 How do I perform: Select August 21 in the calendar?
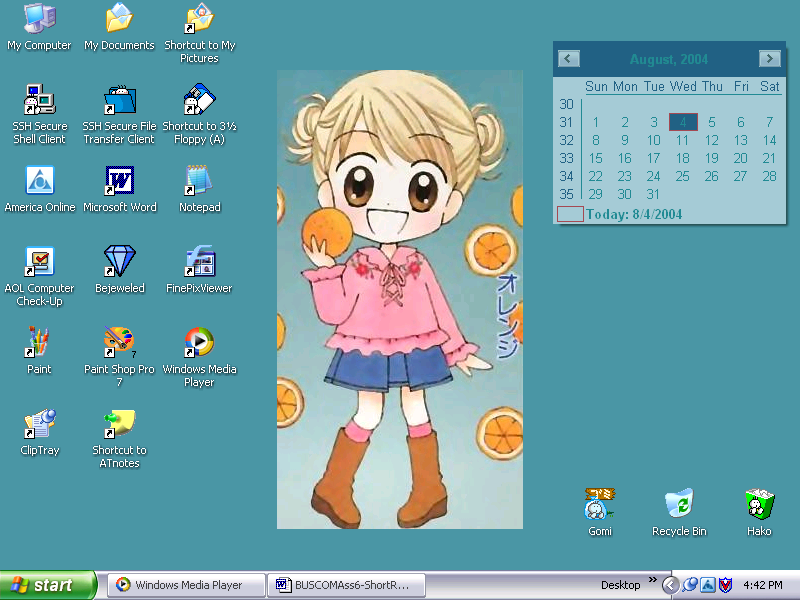point(769,158)
